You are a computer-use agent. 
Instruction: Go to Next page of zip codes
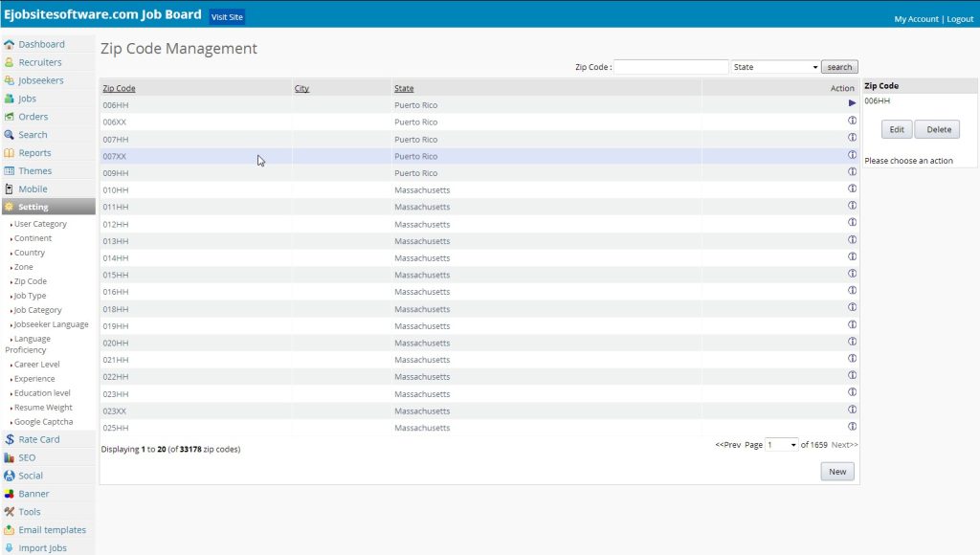tap(844, 445)
